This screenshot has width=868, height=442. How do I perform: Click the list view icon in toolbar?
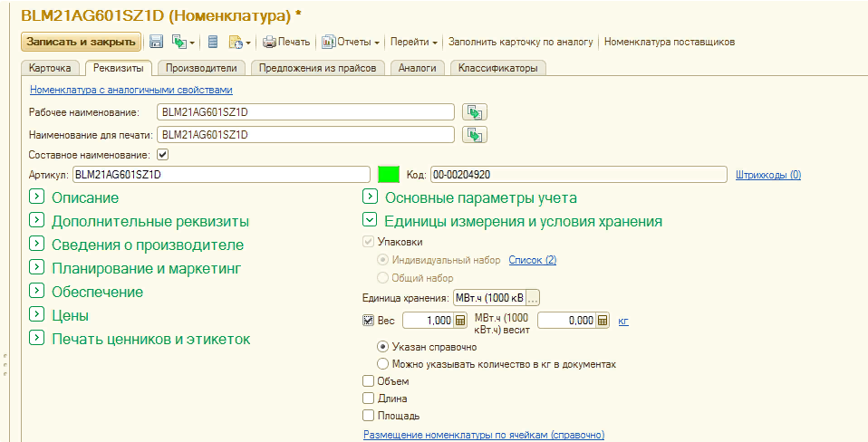213,42
